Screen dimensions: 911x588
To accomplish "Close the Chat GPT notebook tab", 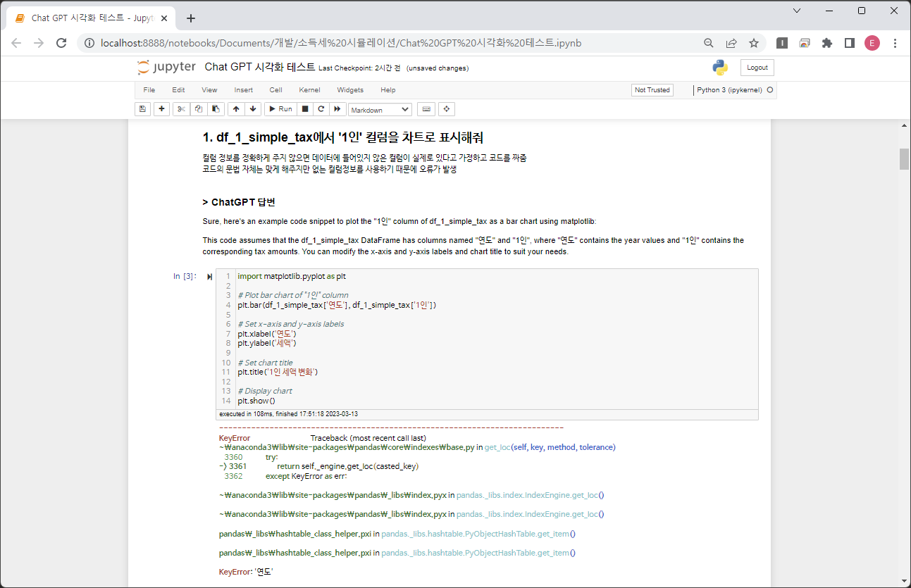I will (164, 18).
